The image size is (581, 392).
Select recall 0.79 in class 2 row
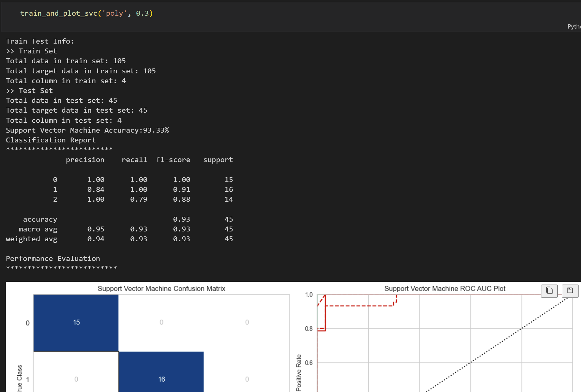click(139, 199)
